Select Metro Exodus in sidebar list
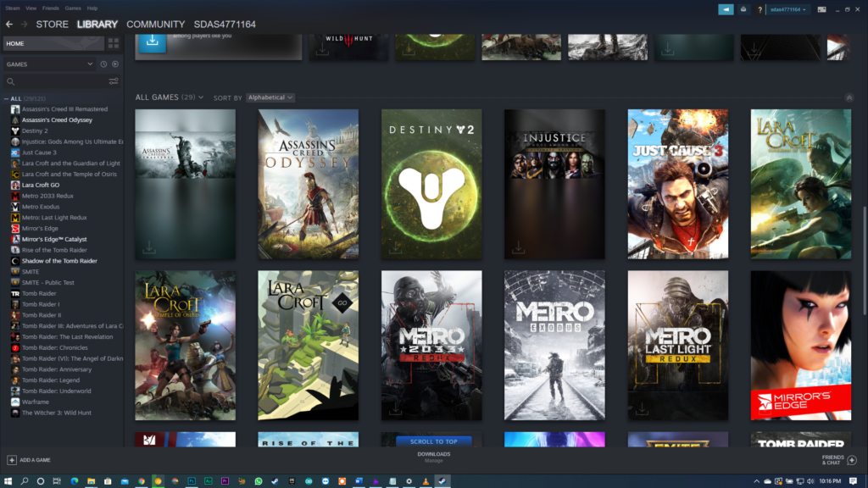This screenshot has width=868, height=488. pyautogui.click(x=41, y=207)
